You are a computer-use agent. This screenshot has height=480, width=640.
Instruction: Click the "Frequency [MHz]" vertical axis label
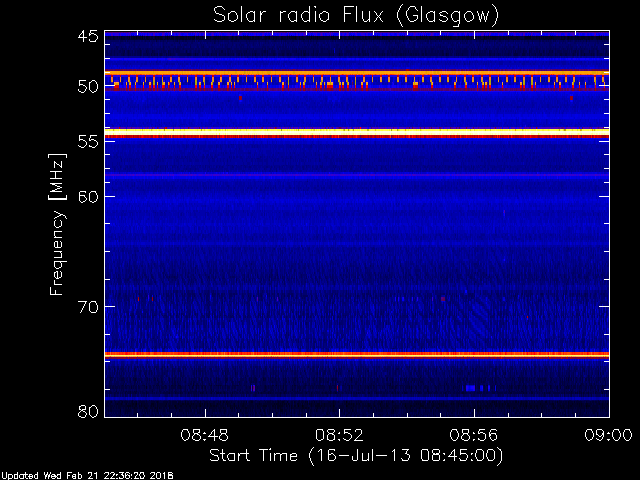coord(58,223)
